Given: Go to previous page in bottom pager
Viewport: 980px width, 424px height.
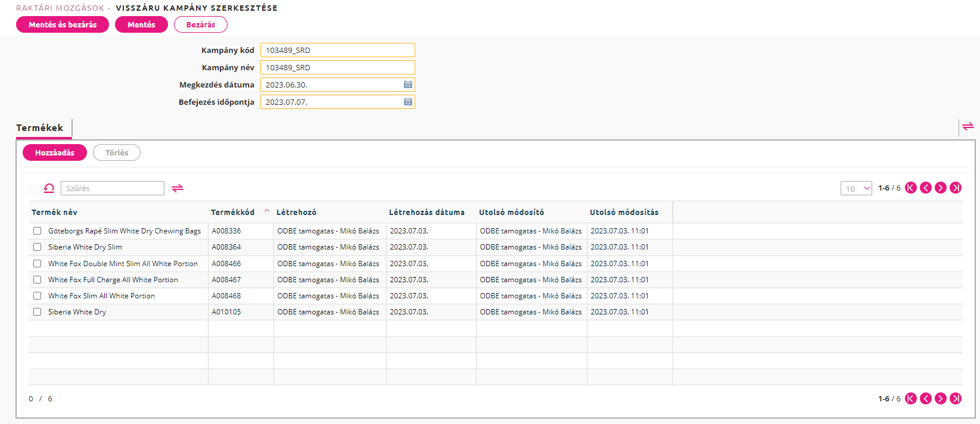Looking at the screenshot, I should (926, 399).
